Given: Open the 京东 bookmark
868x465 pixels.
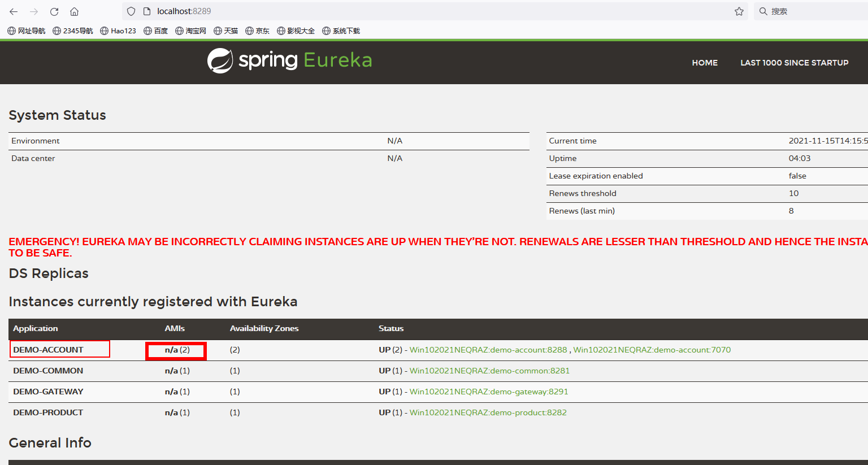Looking at the screenshot, I should click(257, 31).
